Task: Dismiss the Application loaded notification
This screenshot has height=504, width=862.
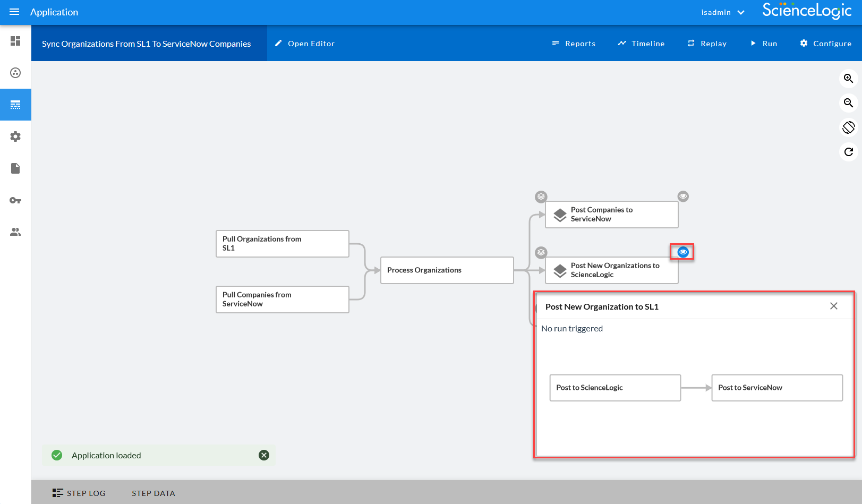Action: 264,455
